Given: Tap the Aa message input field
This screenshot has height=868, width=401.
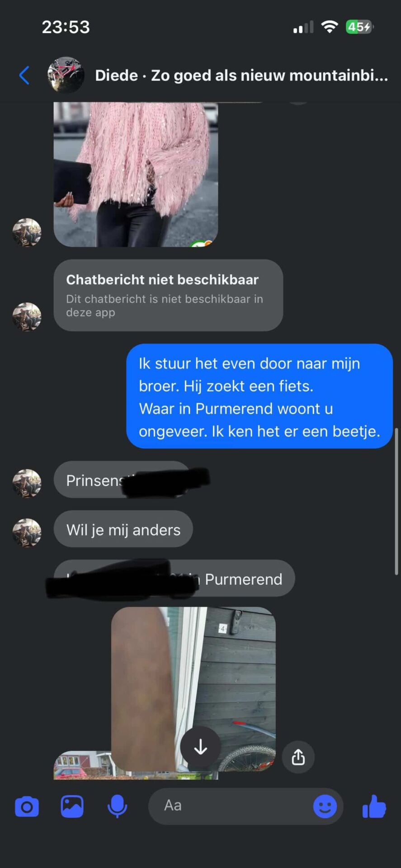Looking at the screenshot, I should click(231, 806).
